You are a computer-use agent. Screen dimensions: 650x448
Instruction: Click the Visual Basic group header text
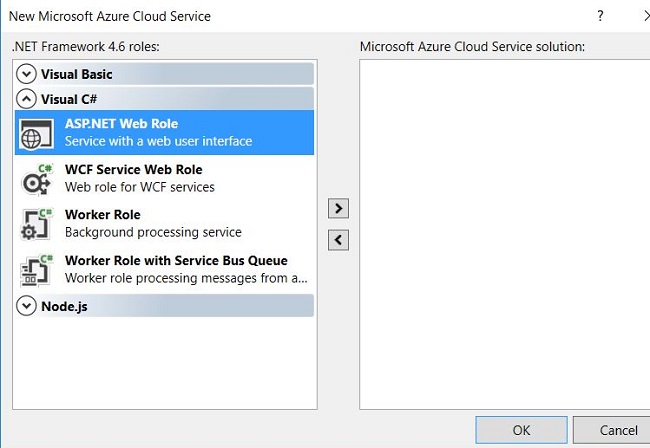[x=77, y=74]
